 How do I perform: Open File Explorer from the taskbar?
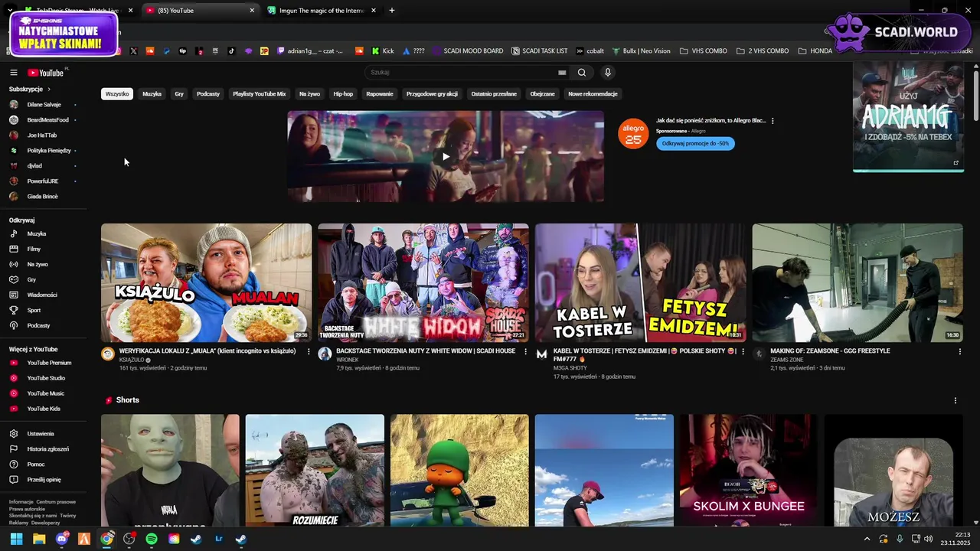(x=39, y=539)
